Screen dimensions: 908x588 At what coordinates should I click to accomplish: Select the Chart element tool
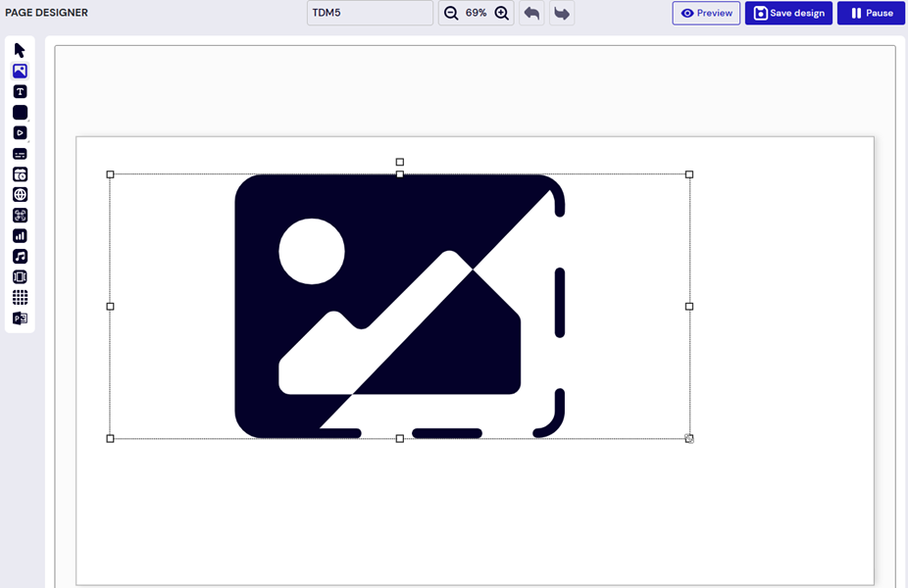tap(20, 235)
